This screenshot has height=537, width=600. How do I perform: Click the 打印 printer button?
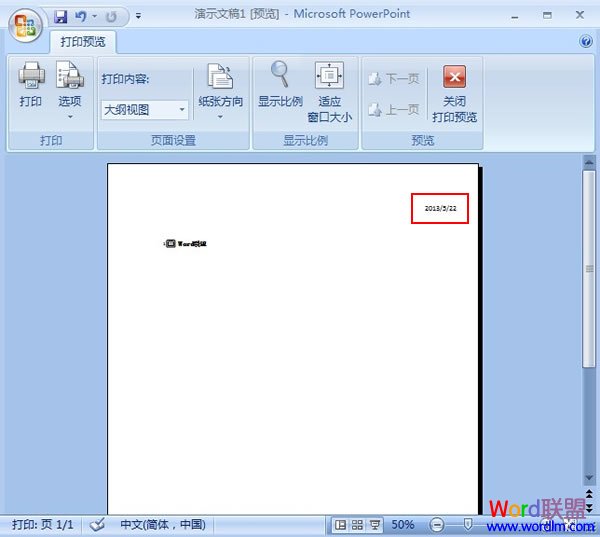point(31,84)
